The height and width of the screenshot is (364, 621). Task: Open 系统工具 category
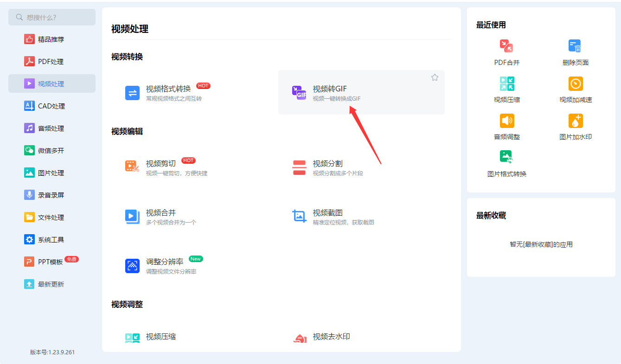pyautogui.click(x=52, y=240)
